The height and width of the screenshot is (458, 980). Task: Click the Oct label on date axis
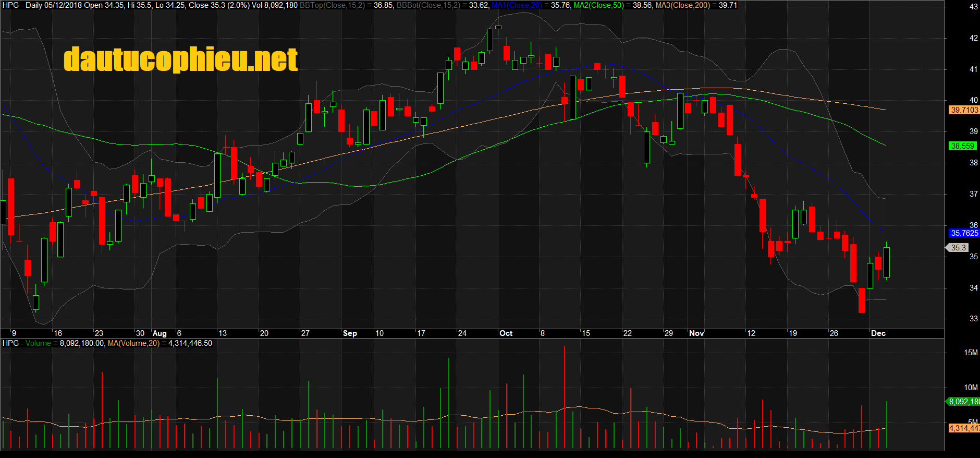pyautogui.click(x=506, y=333)
